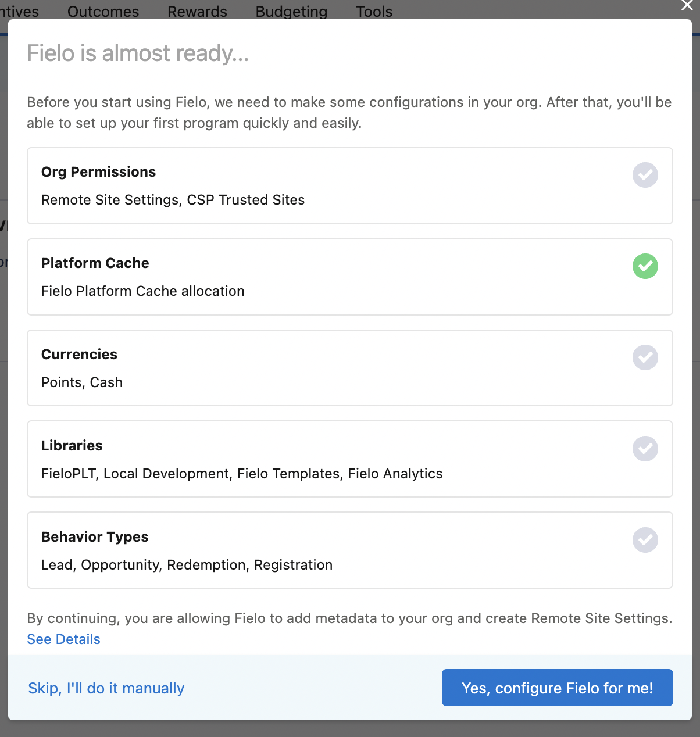Open the Rewards tab
The height and width of the screenshot is (737, 700).
[x=197, y=12]
